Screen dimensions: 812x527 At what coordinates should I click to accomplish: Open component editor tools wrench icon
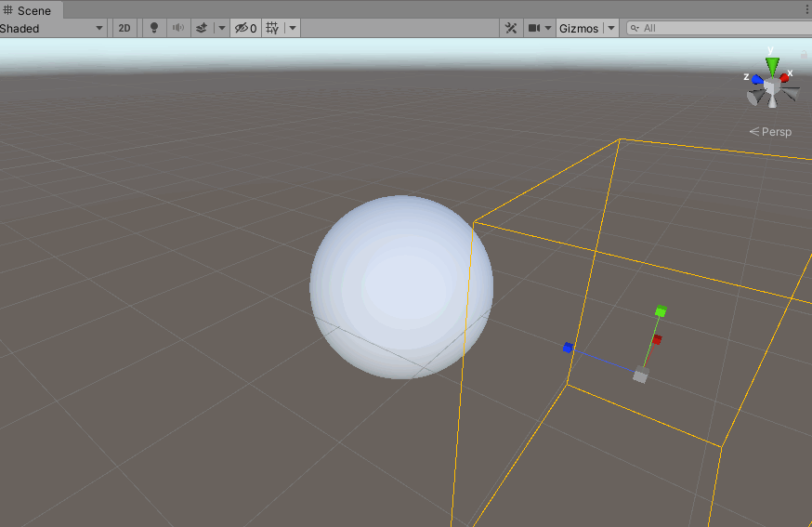[511, 29]
